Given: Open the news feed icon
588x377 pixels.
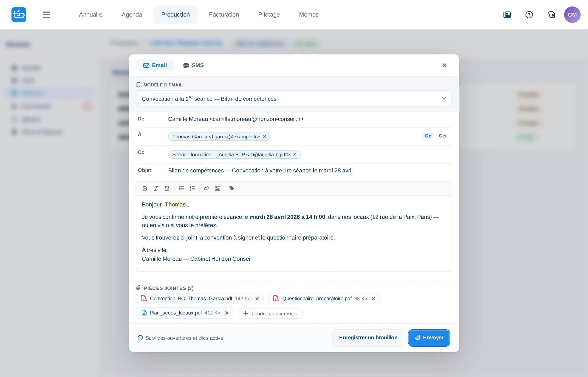Looking at the screenshot, I should click(507, 15).
